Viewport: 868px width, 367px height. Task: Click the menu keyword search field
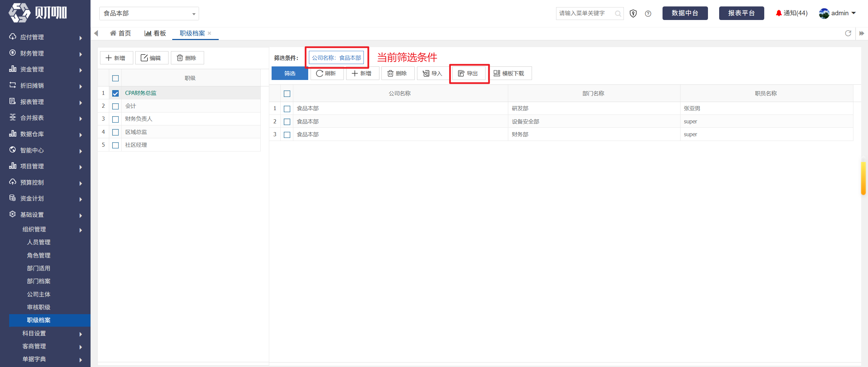click(586, 14)
